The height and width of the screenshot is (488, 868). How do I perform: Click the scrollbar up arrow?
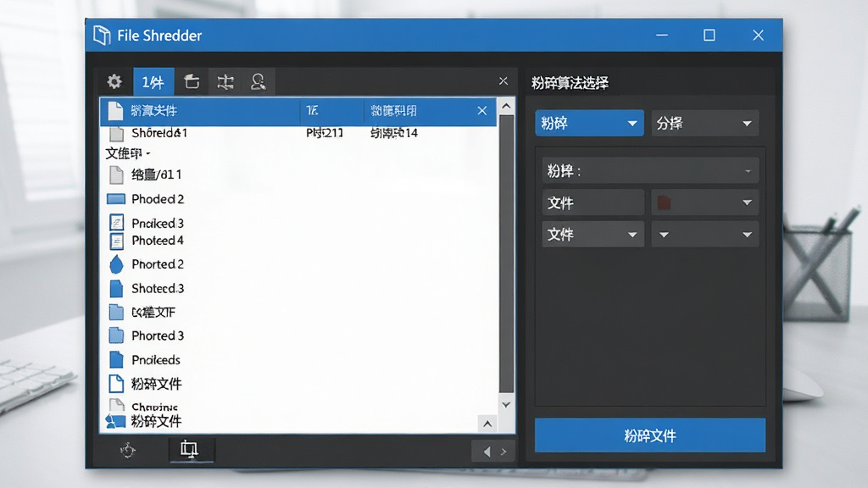[506, 105]
